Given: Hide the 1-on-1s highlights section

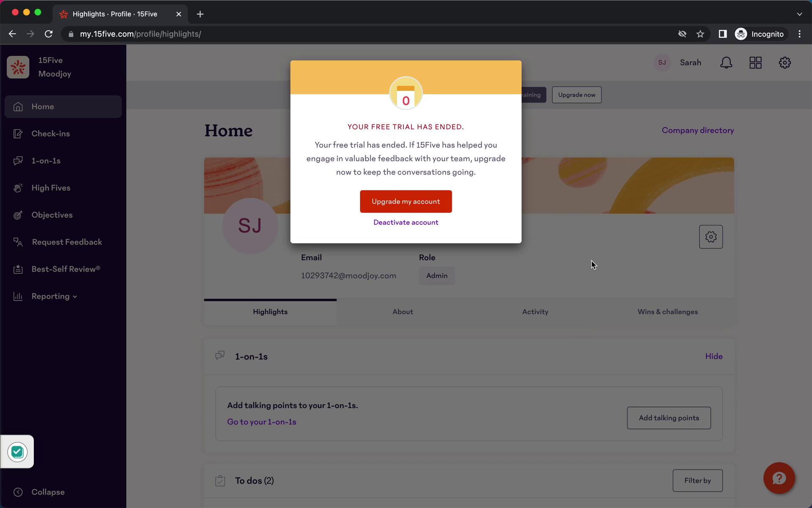Looking at the screenshot, I should click(x=714, y=356).
